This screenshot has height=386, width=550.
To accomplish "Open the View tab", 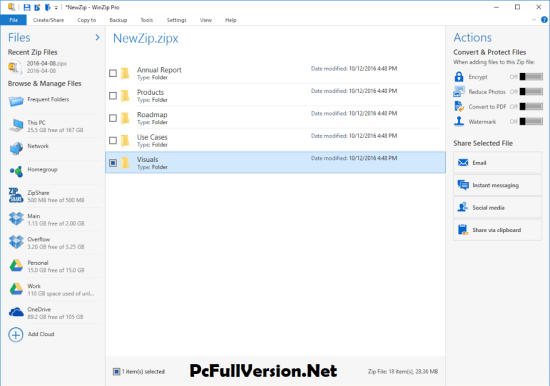I will [x=206, y=20].
